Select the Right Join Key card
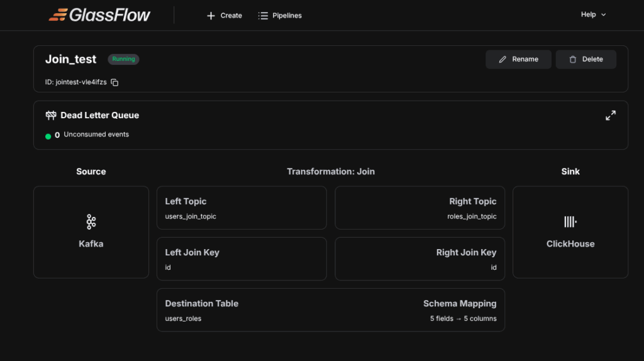Viewport: 644px width, 361px height. (419, 258)
